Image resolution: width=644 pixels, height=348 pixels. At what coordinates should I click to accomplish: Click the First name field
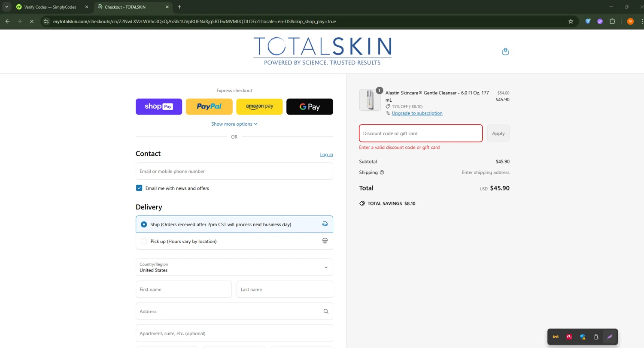pos(184,289)
